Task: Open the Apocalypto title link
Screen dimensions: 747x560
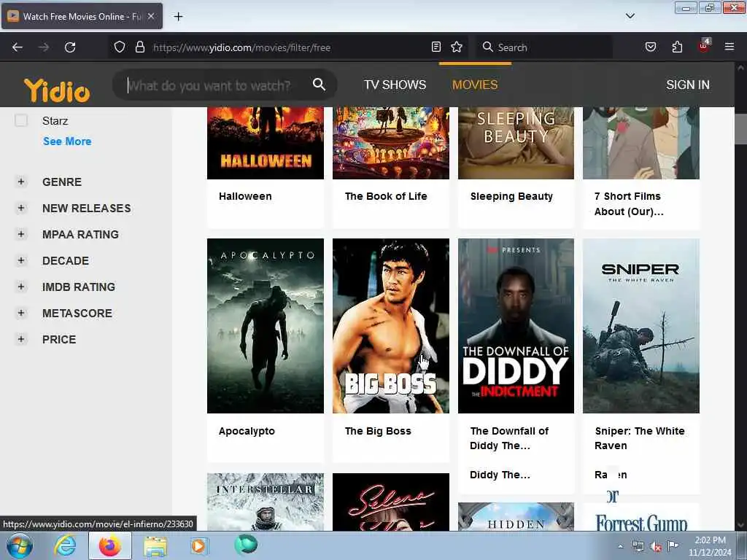Action: click(247, 431)
